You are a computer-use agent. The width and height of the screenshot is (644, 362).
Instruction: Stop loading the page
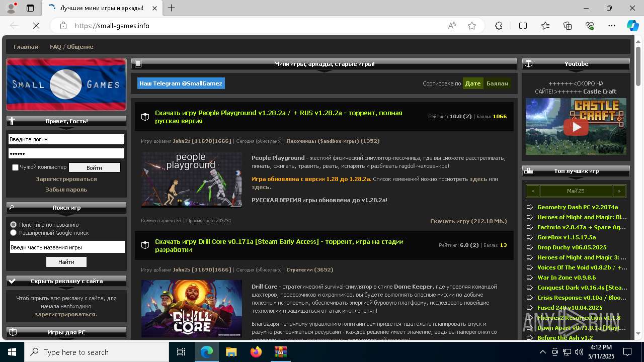36,26
